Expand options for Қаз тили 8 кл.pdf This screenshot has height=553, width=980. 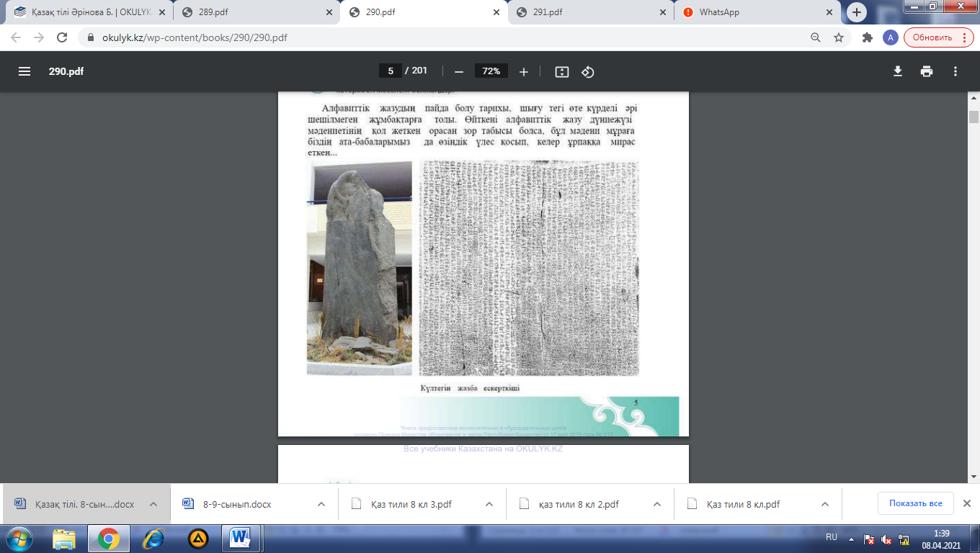tap(824, 504)
